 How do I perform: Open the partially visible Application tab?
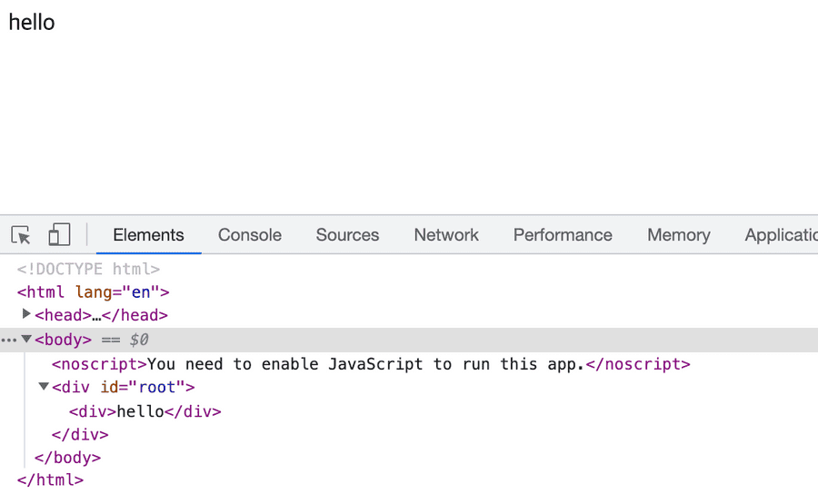(780, 235)
